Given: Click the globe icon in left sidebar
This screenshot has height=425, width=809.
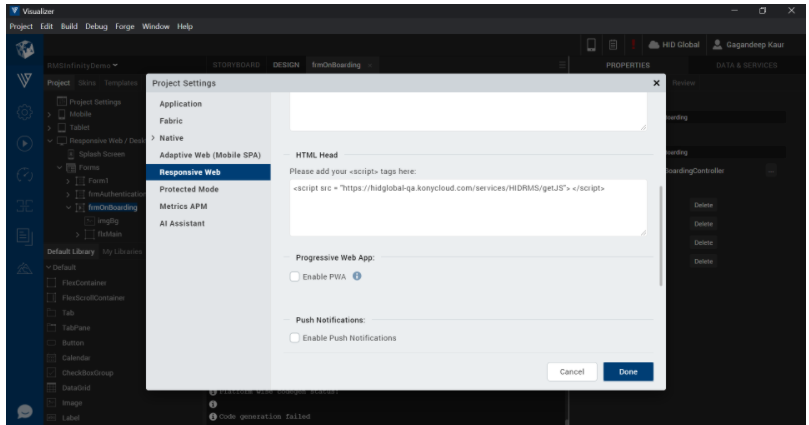Looking at the screenshot, I should (25, 50).
